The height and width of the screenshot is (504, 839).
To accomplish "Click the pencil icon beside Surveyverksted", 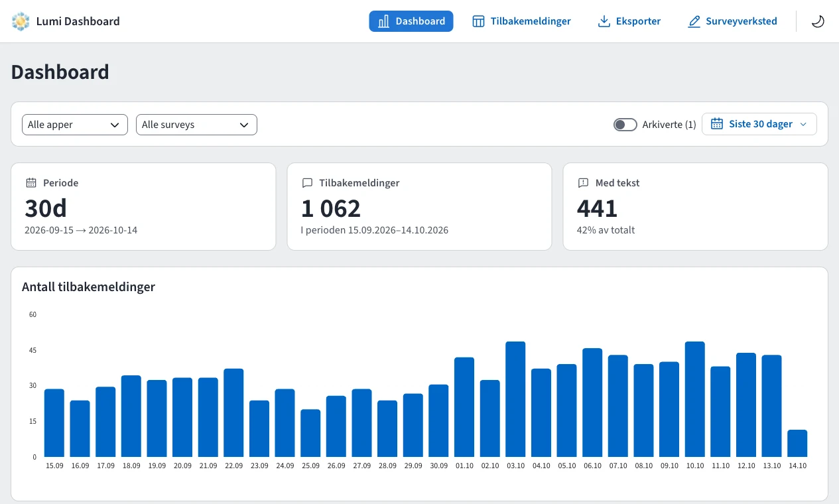I will tap(694, 21).
